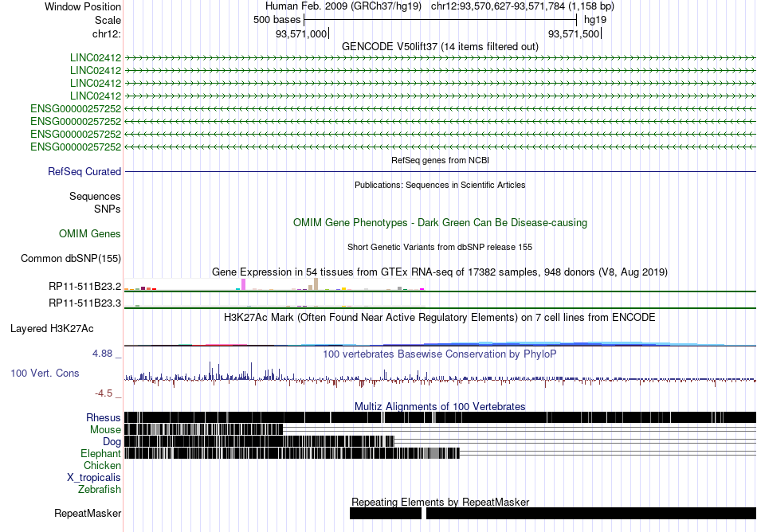Open Repeating Elements by RepeatMasker title
The image size is (757, 532).
(440, 502)
